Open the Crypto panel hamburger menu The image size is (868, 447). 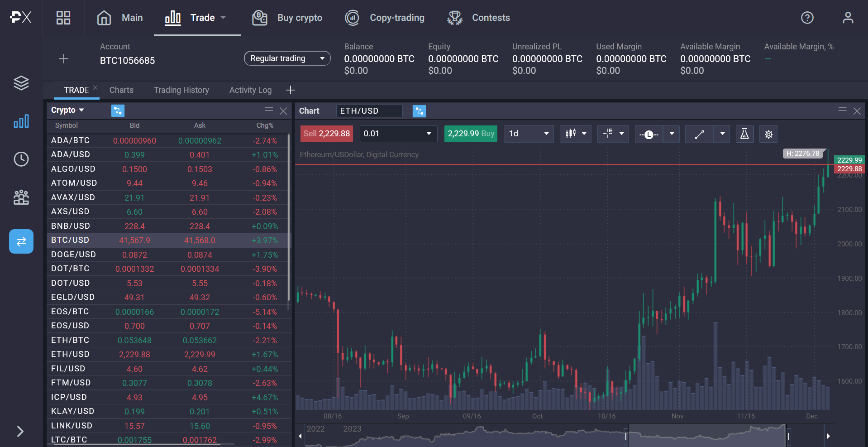click(269, 111)
